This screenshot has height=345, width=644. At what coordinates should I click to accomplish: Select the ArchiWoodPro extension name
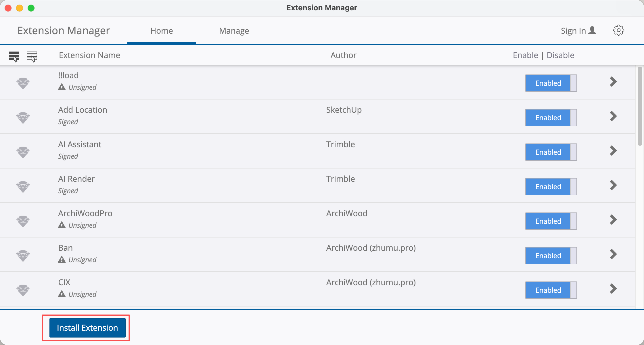pyautogui.click(x=85, y=213)
